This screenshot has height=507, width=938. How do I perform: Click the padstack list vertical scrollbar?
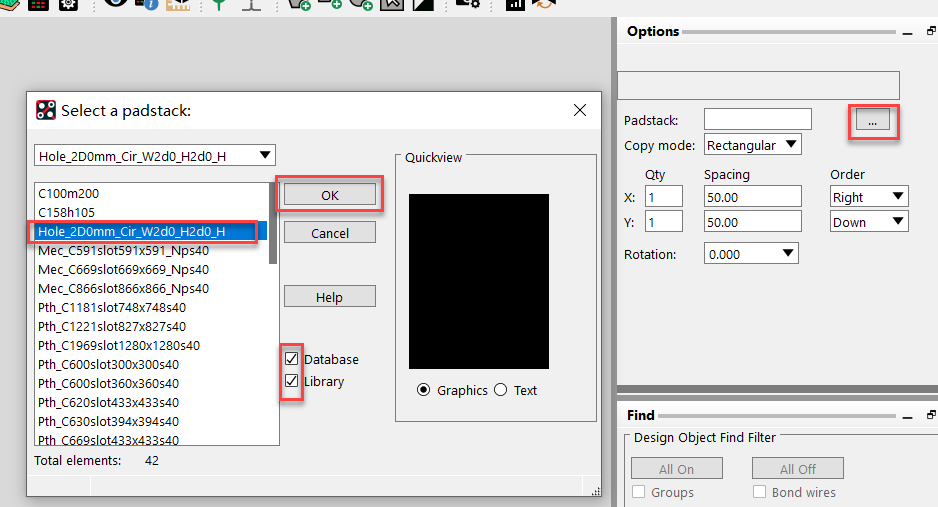point(274,225)
